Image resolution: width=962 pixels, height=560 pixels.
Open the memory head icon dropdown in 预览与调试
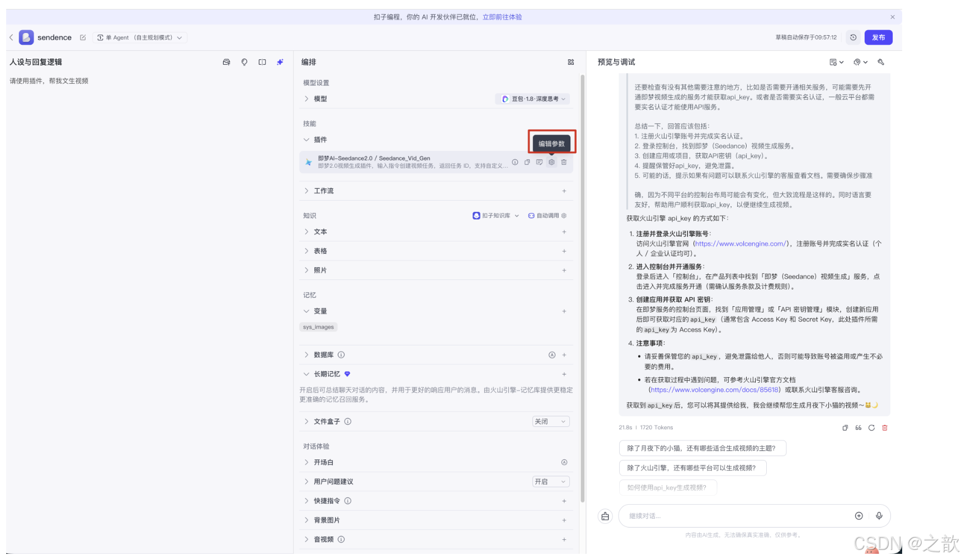pyautogui.click(x=860, y=62)
